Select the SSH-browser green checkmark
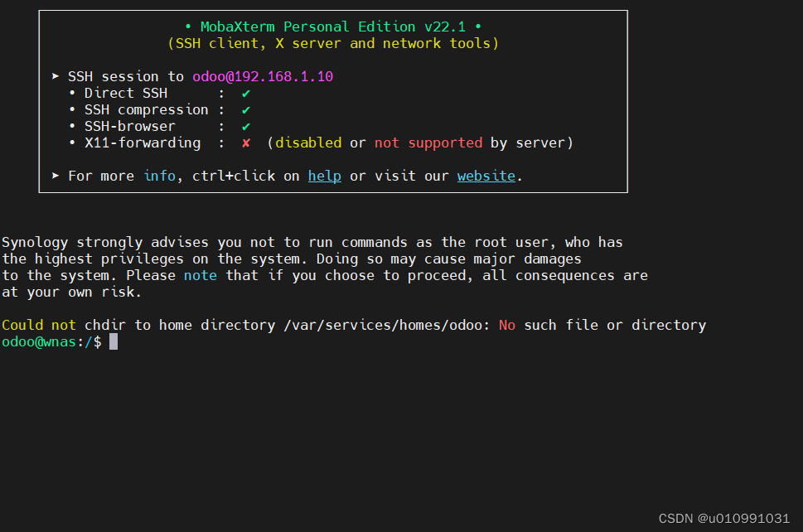803x532 pixels. 246,127
